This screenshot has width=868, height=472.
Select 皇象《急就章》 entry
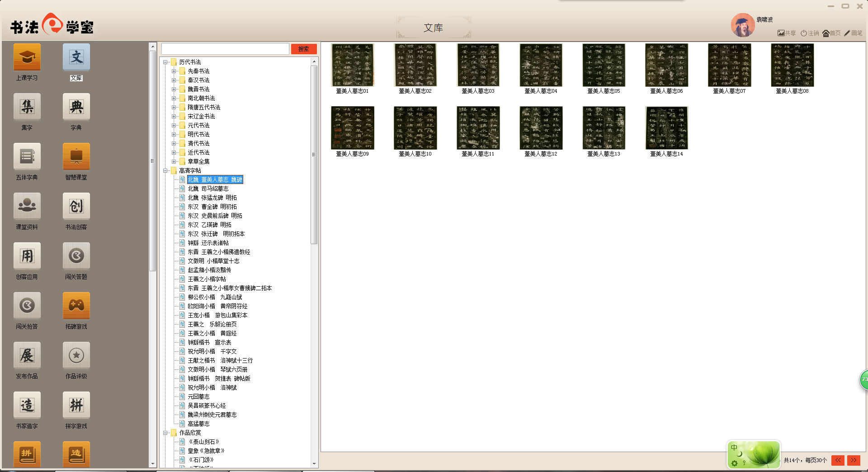206,451
